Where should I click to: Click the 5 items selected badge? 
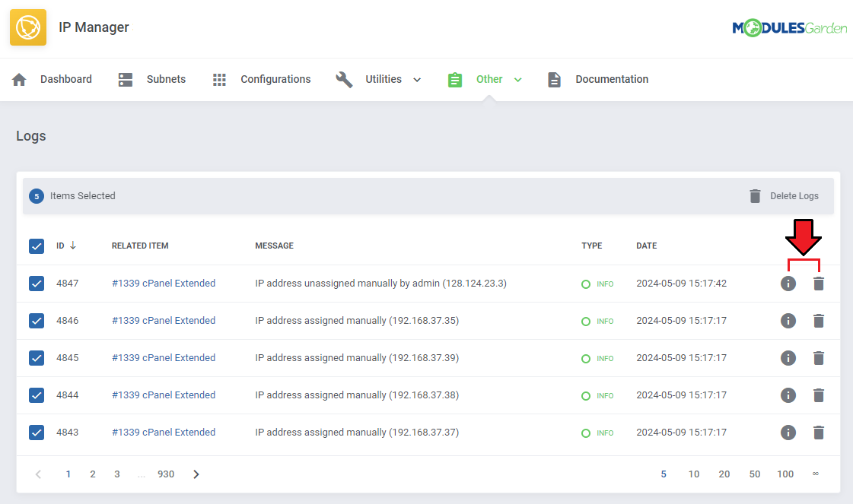(37, 196)
